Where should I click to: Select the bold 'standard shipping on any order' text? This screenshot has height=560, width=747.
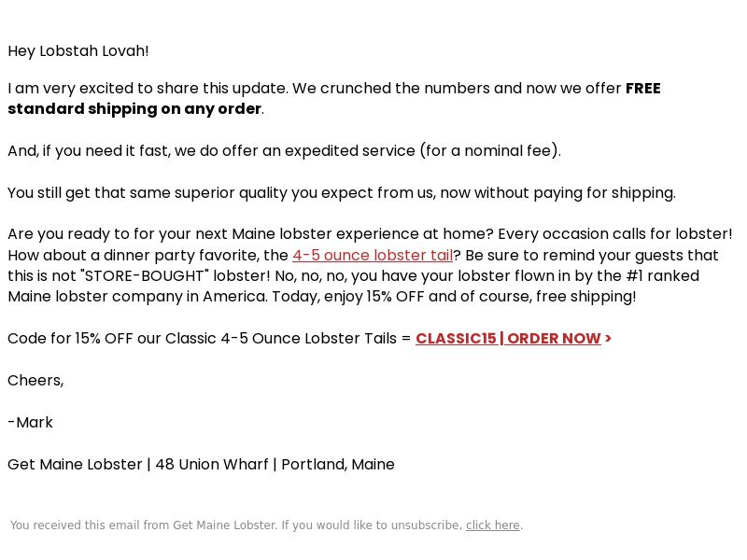point(134,109)
